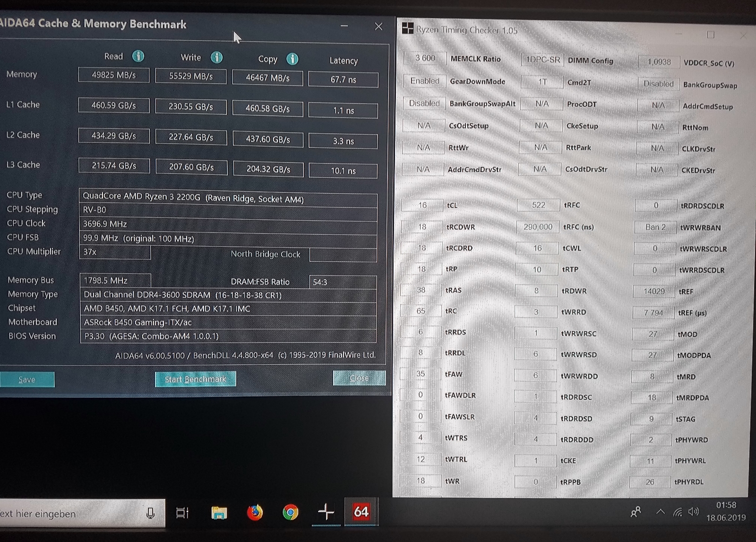Click the Copy info icon in AIDA64

(x=292, y=59)
